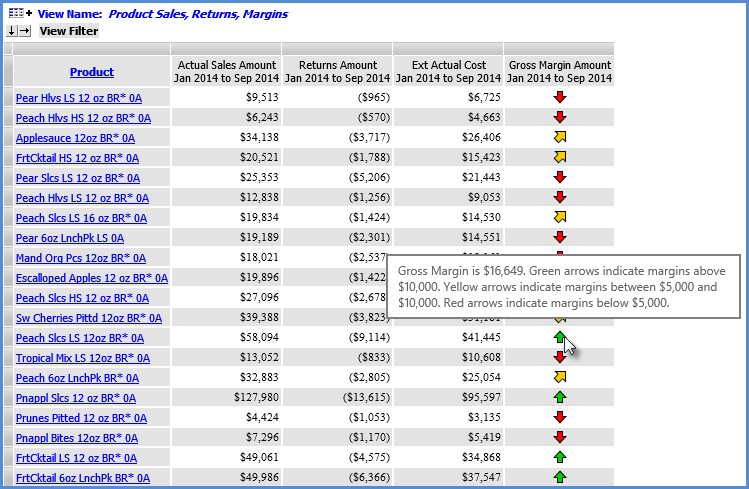Open the Product column header link
This screenshot has width=749, height=489.
pos(92,72)
